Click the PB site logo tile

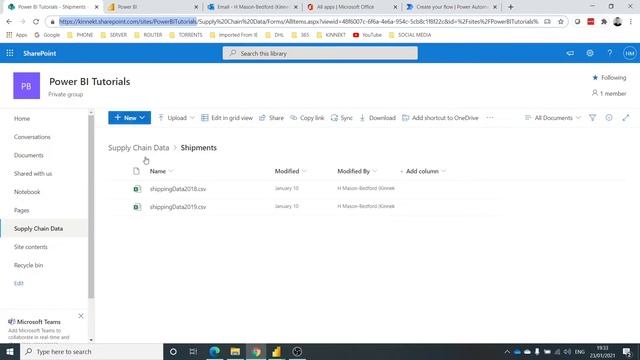click(x=27, y=86)
